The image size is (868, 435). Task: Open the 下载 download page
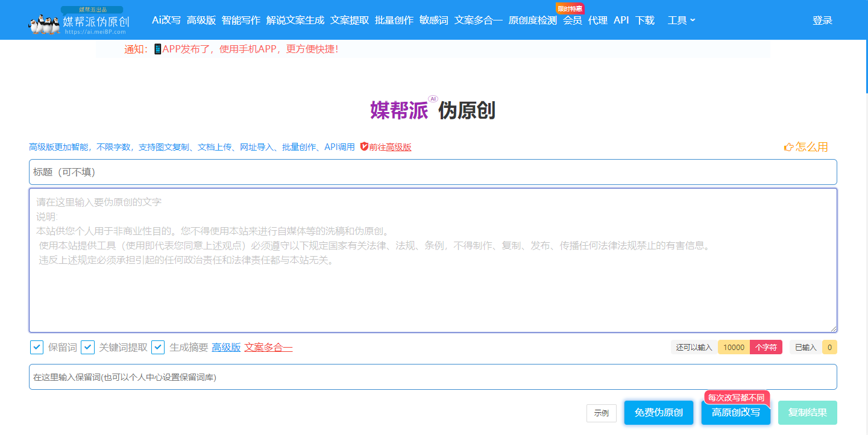[645, 20]
